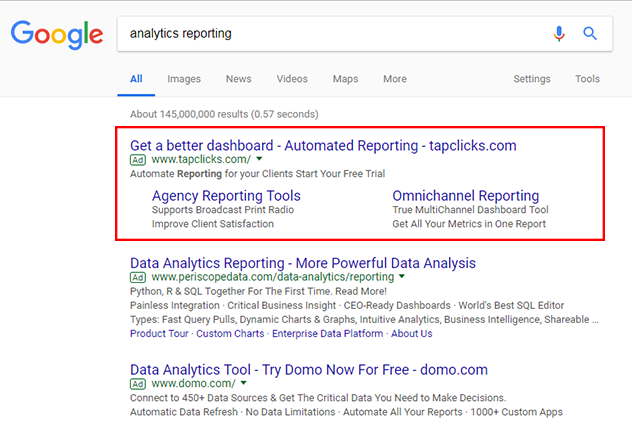Click 'Improve Client Satisfaction' text
Viewport: 632px width, 428px height.
[213, 224]
